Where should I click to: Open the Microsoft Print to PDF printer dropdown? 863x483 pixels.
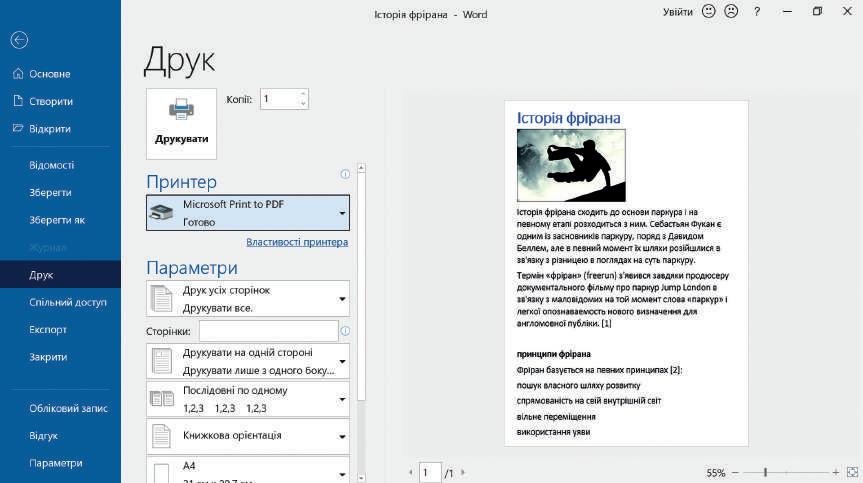(248, 213)
